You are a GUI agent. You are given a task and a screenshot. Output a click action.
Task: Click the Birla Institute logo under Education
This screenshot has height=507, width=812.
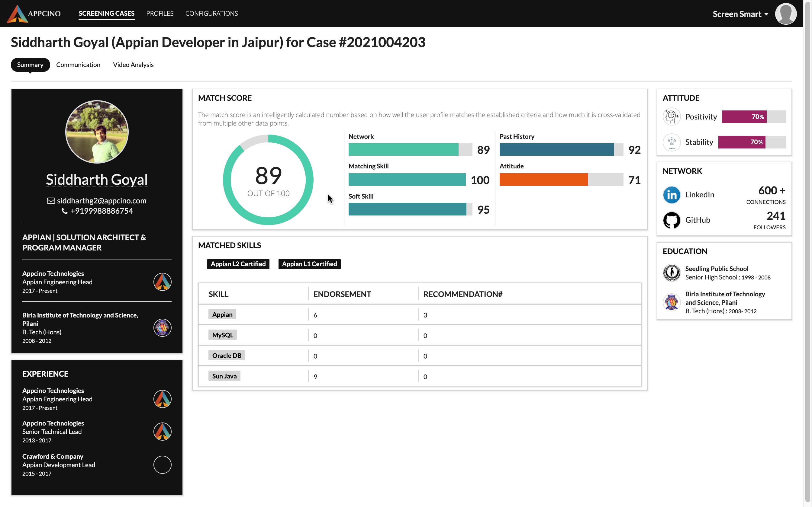point(672,302)
